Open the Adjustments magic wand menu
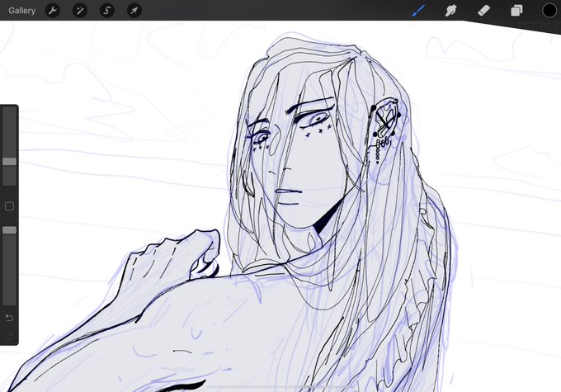Screen dimensions: 561x392 tap(80, 11)
